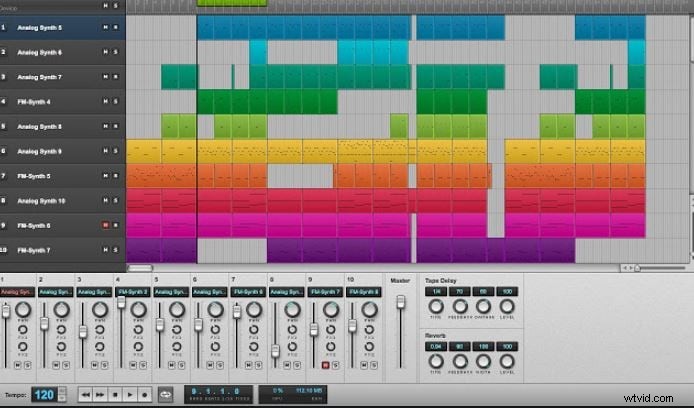The width and height of the screenshot is (694, 408).
Task: Solo the Analog Synth 10 track
Action: click(x=116, y=200)
